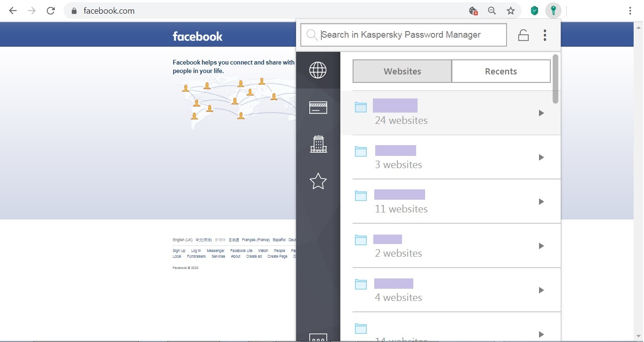Open the Favorites star in Kaspersky sidebar
The image size is (644, 342).
click(x=318, y=181)
